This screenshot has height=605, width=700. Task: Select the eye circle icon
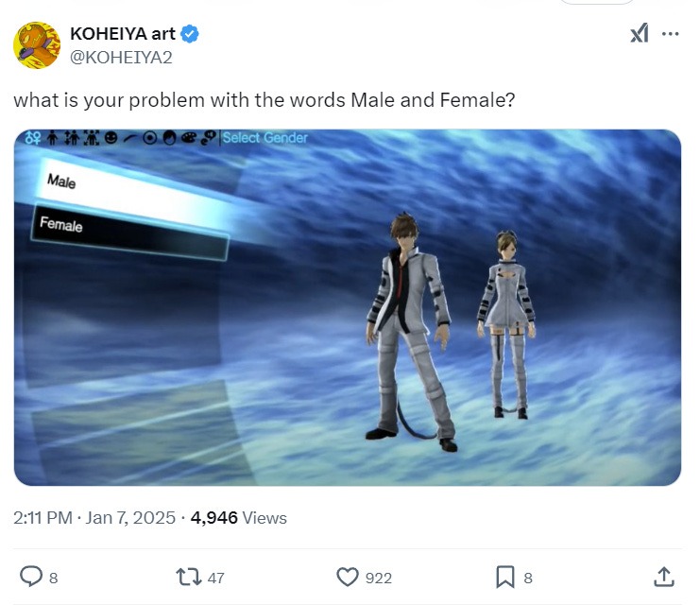coord(149,139)
